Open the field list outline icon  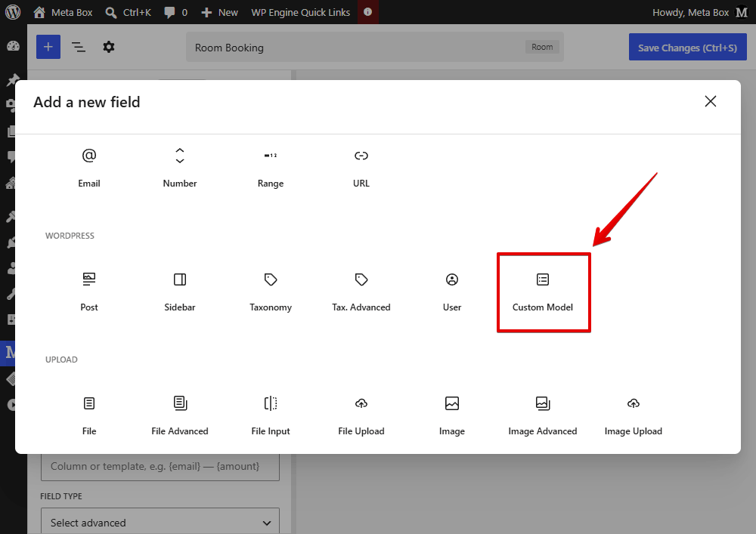point(79,47)
